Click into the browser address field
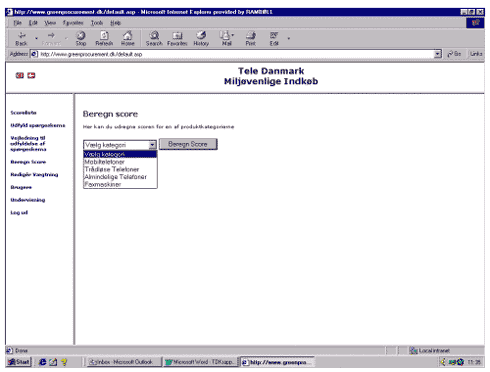Screen dimensions: 490x372 pyautogui.click(x=236, y=54)
